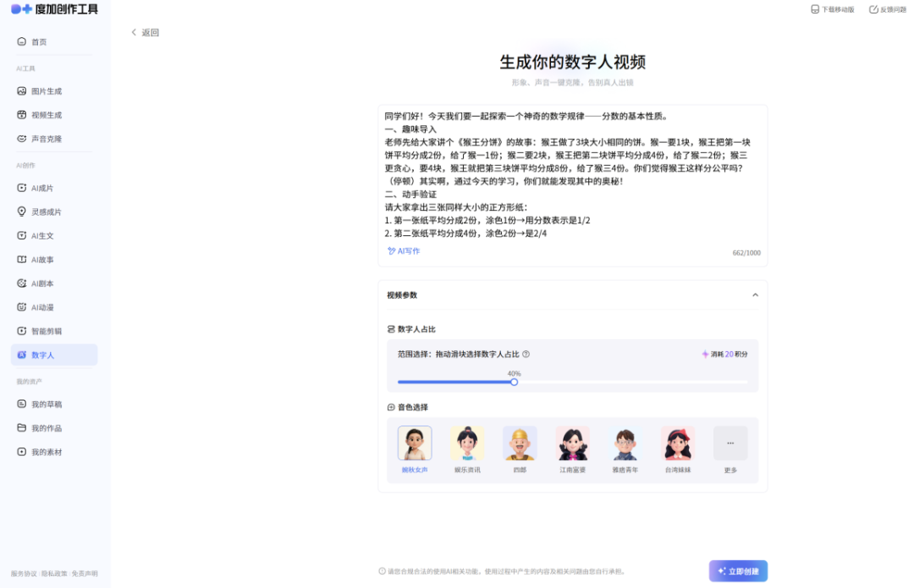This screenshot has width=914, height=588.
Task: Select the 四郎 voice avatar
Action: pos(520,442)
